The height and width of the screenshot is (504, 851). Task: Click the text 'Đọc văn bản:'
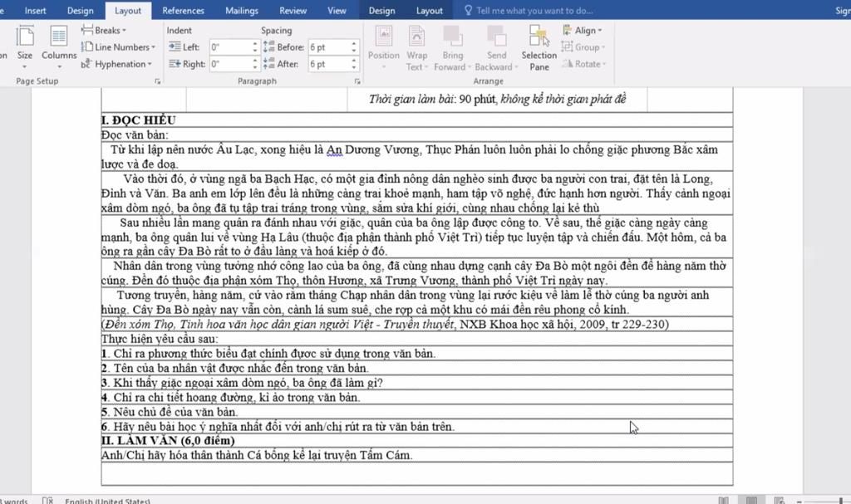135,135
